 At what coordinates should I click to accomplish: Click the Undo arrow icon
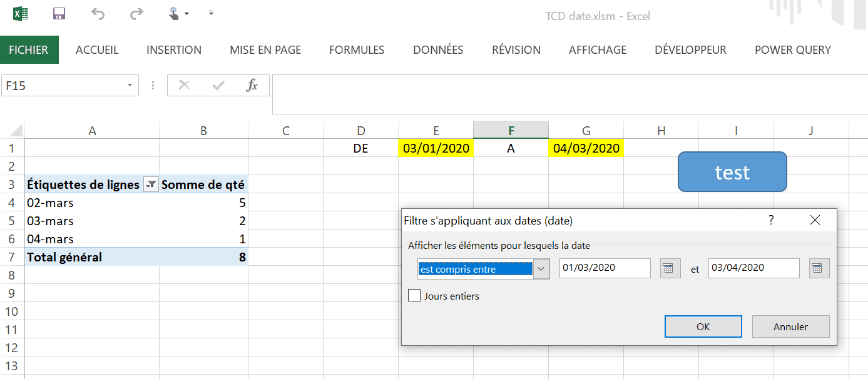(98, 14)
